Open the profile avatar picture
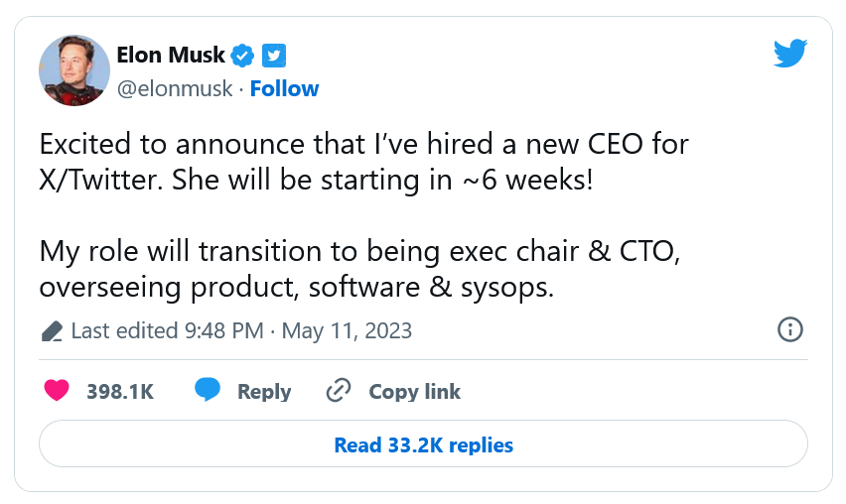The height and width of the screenshot is (504, 846). pos(73,69)
